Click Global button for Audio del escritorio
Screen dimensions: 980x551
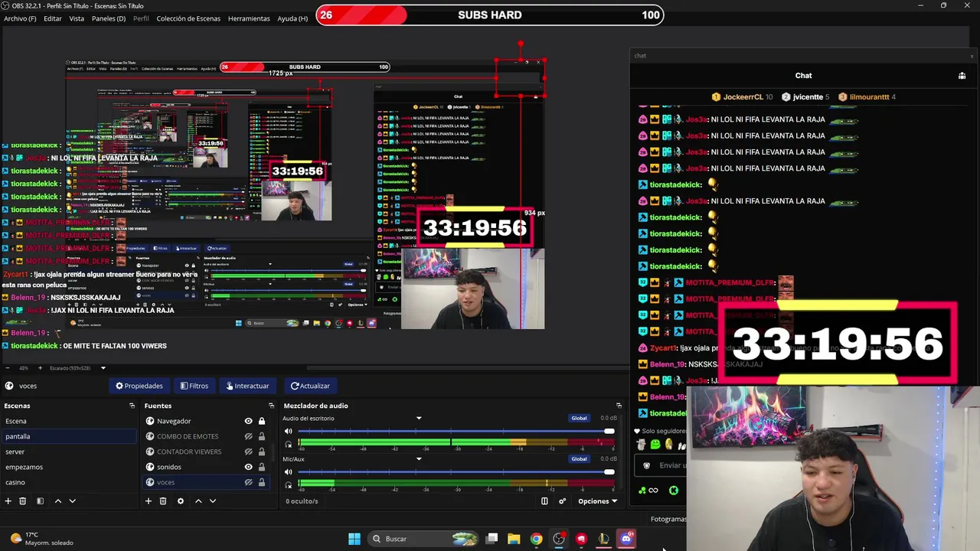click(579, 419)
